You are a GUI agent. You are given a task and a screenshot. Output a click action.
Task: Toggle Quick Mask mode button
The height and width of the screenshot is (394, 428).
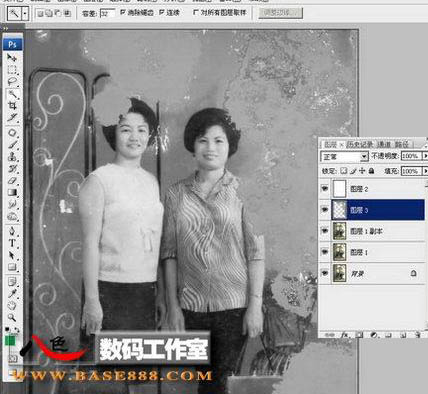(x=12, y=359)
